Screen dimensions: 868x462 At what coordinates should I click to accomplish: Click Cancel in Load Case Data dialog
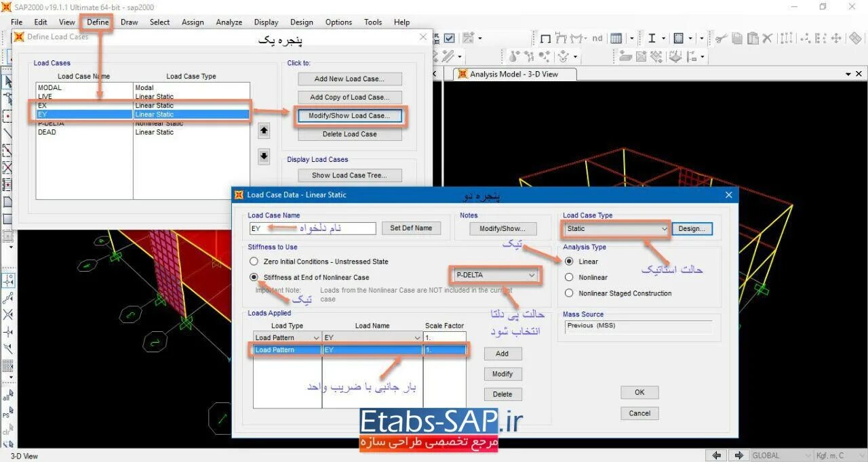click(x=639, y=413)
